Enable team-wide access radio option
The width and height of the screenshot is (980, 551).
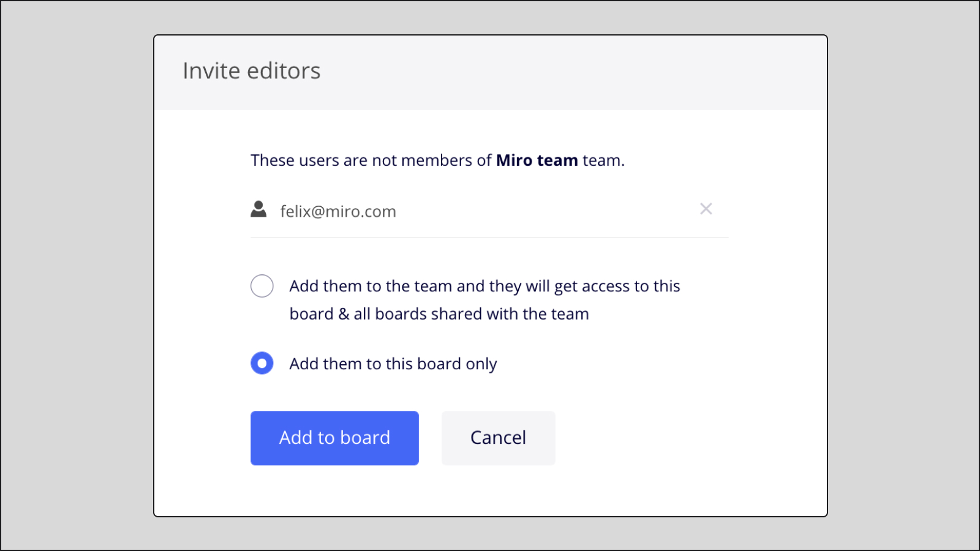262,286
